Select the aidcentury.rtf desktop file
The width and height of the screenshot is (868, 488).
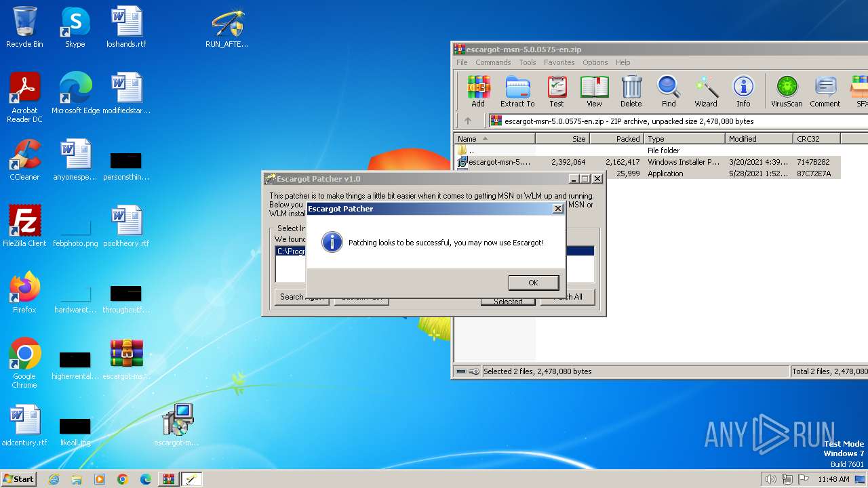tap(24, 426)
